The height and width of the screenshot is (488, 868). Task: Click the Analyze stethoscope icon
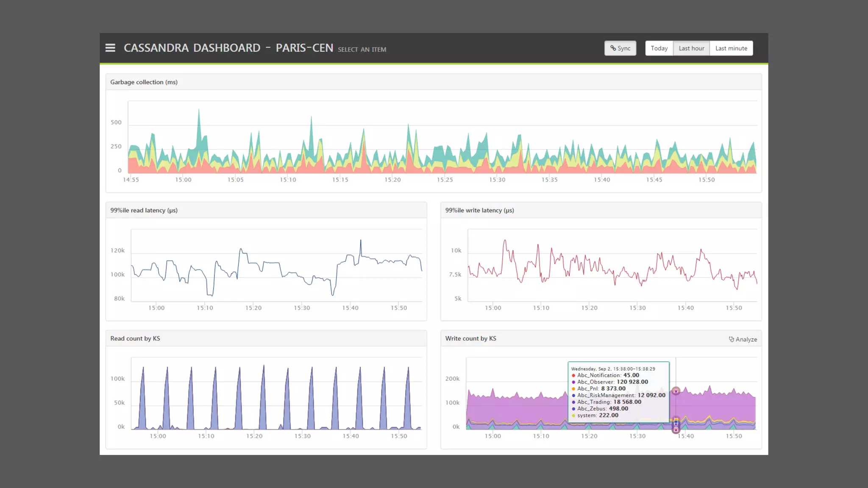731,339
